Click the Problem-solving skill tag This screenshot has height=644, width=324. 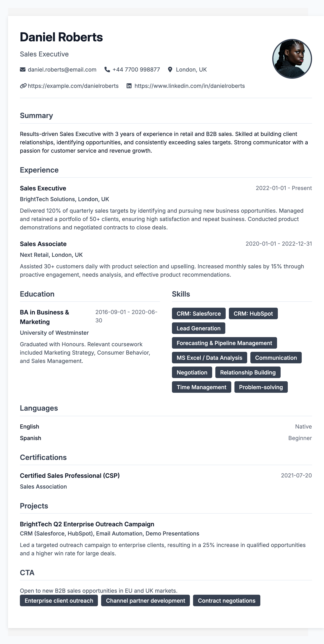coord(261,387)
